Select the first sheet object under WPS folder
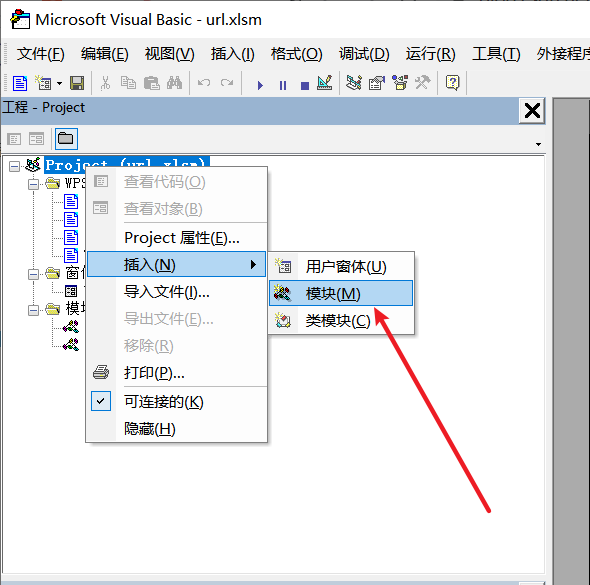The height and width of the screenshot is (585, 590). 71,201
